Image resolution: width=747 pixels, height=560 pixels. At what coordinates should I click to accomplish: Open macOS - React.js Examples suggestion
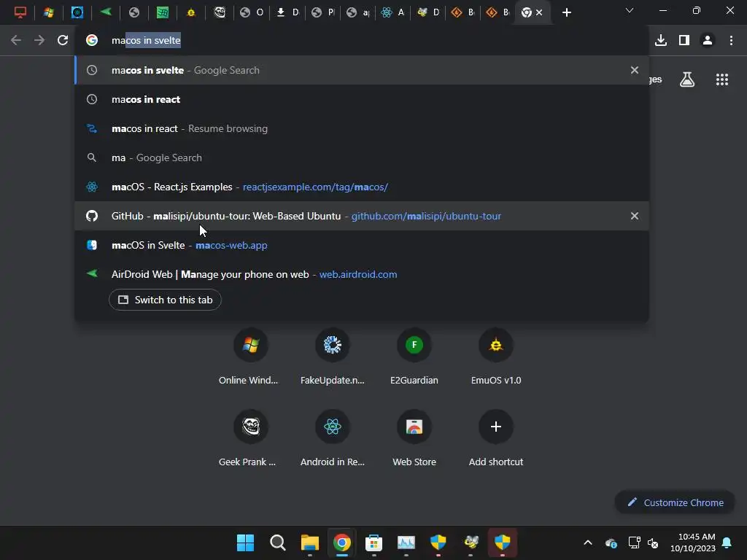tap(362, 187)
